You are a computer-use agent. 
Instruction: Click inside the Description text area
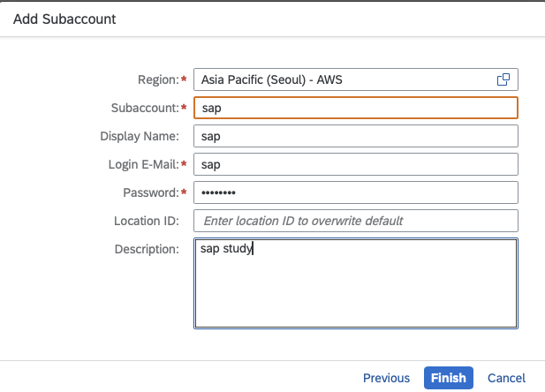[x=355, y=283]
